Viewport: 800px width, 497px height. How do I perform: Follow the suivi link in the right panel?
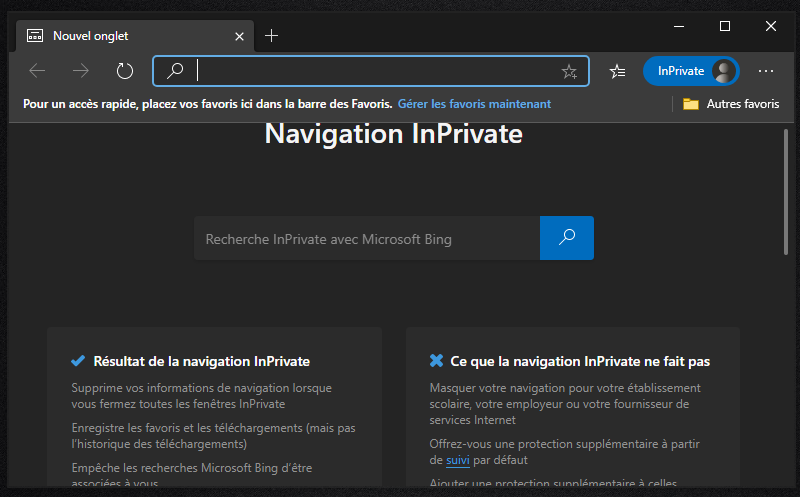pos(456,460)
